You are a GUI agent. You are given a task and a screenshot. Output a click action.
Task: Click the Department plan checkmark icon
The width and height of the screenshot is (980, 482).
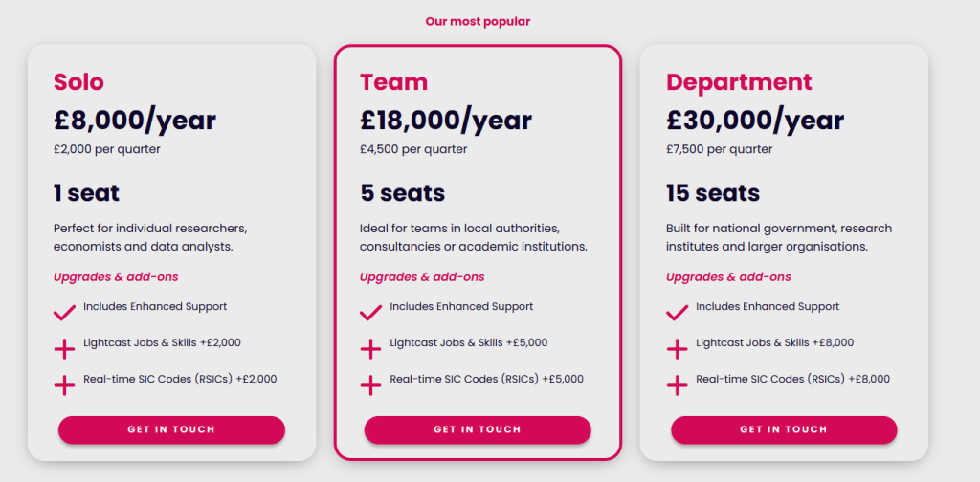click(x=677, y=313)
